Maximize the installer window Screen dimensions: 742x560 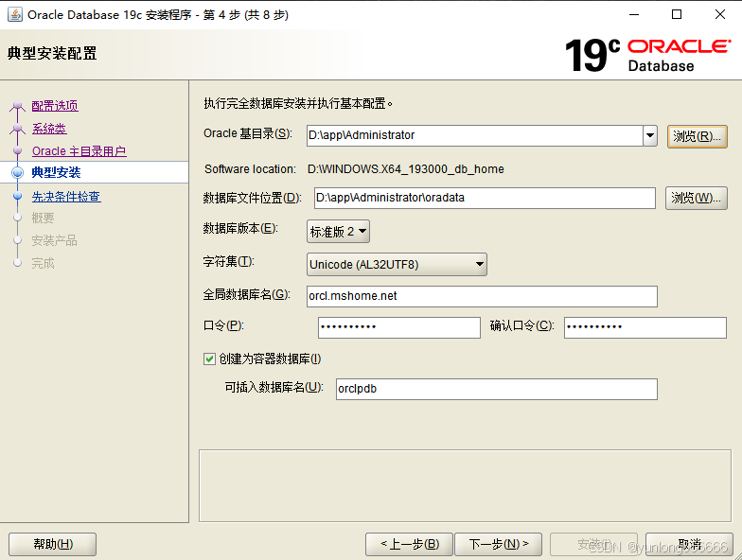(677, 15)
